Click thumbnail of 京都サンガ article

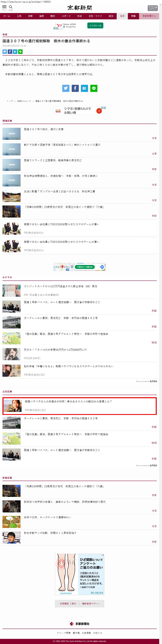(x=12, y=537)
